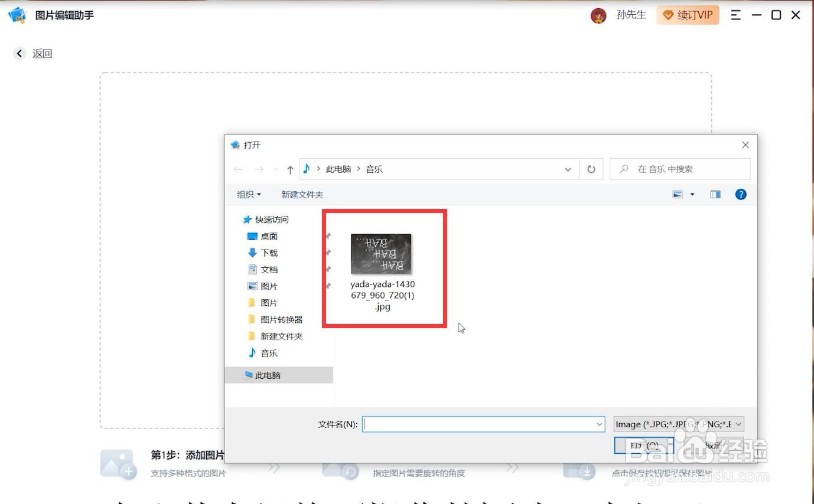The image size is (814, 504).
Task: Open the view options dropdown arrow
Action: coord(692,194)
